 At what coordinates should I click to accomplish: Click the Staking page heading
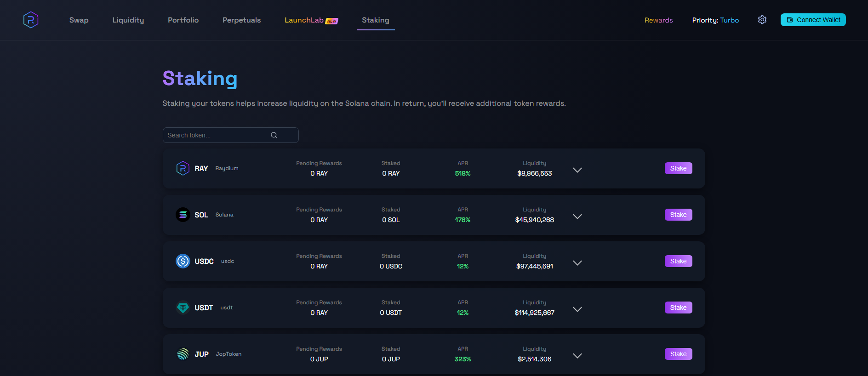pyautogui.click(x=200, y=79)
